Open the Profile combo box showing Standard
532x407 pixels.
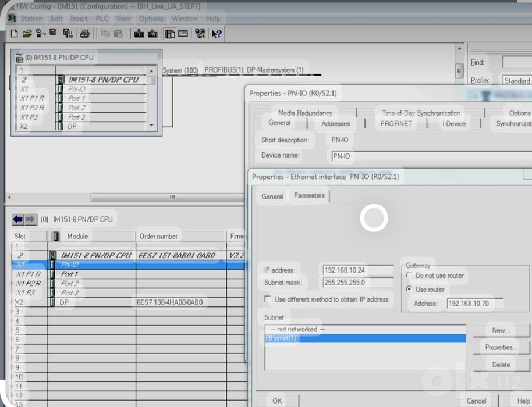[517, 81]
